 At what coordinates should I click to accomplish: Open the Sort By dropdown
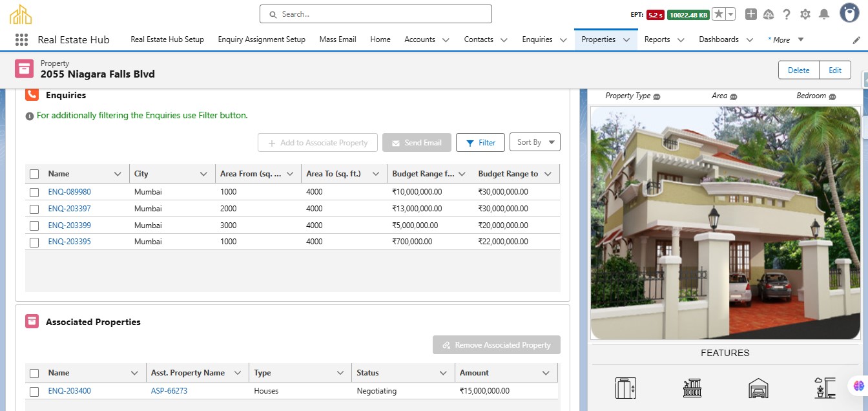535,142
